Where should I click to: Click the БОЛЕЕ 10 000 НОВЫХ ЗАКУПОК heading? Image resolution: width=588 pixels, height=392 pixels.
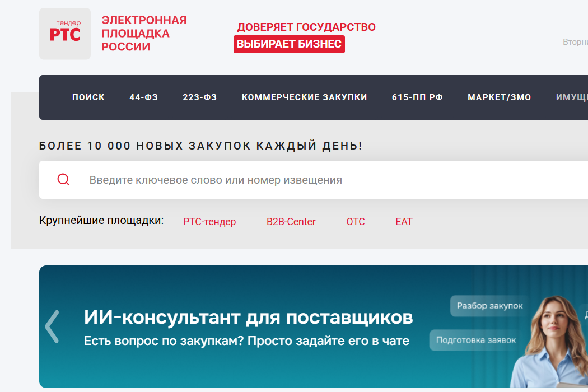[200, 146]
